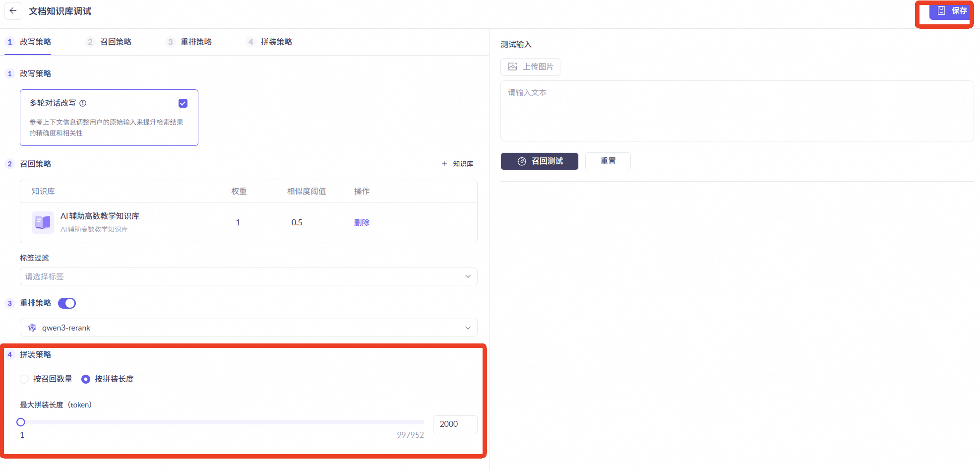Click the AI辅助高数教学知识库 name

[x=100, y=216]
